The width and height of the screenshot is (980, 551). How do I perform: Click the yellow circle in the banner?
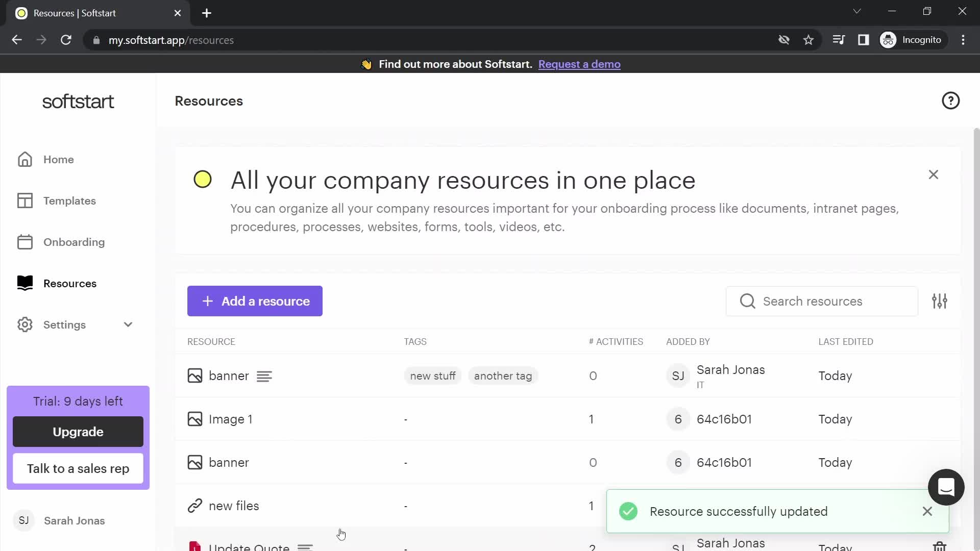203,179
